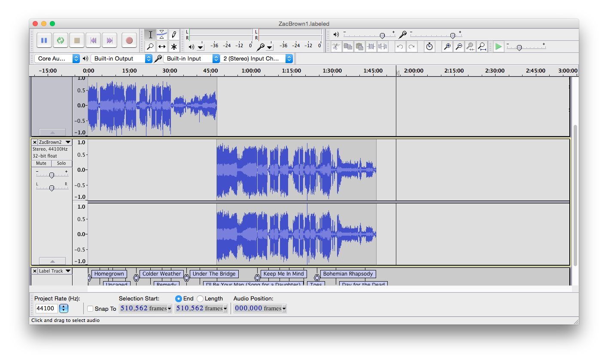This screenshot has height=364, width=608.
Task: Select the Multi-Tool asterisk mode
Action: point(174,46)
